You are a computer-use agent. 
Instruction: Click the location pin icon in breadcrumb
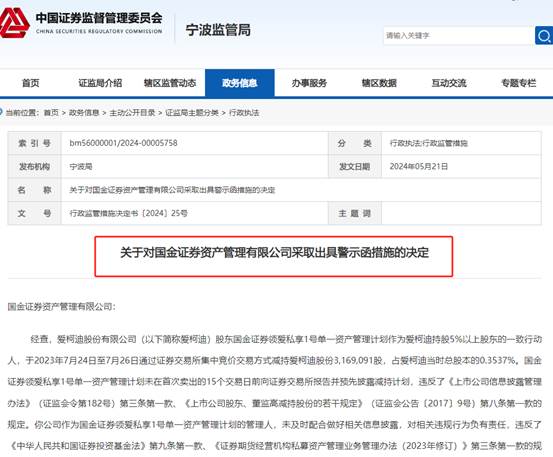click(x=1, y=112)
